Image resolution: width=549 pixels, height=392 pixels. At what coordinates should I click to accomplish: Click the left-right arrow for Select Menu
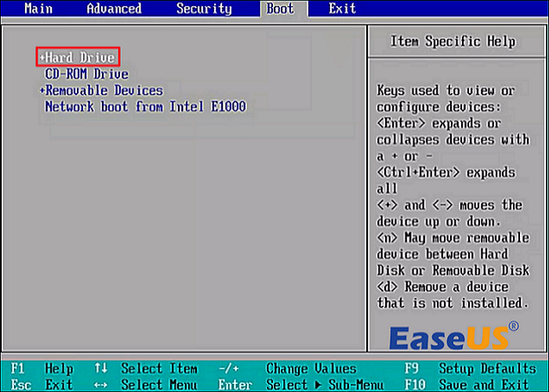pos(100,384)
